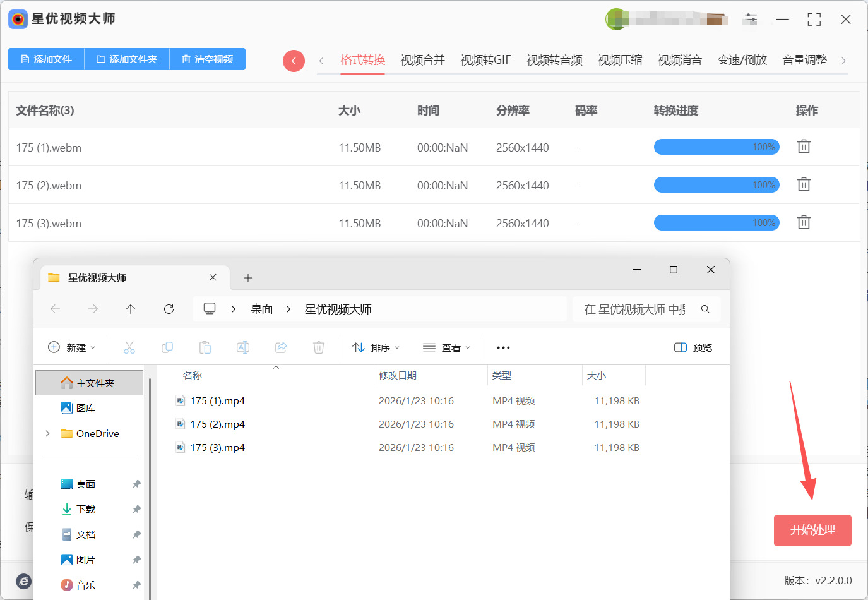868x600 pixels.
Task: Delete the 175 (1).webm row with trash icon
Action: (x=804, y=147)
